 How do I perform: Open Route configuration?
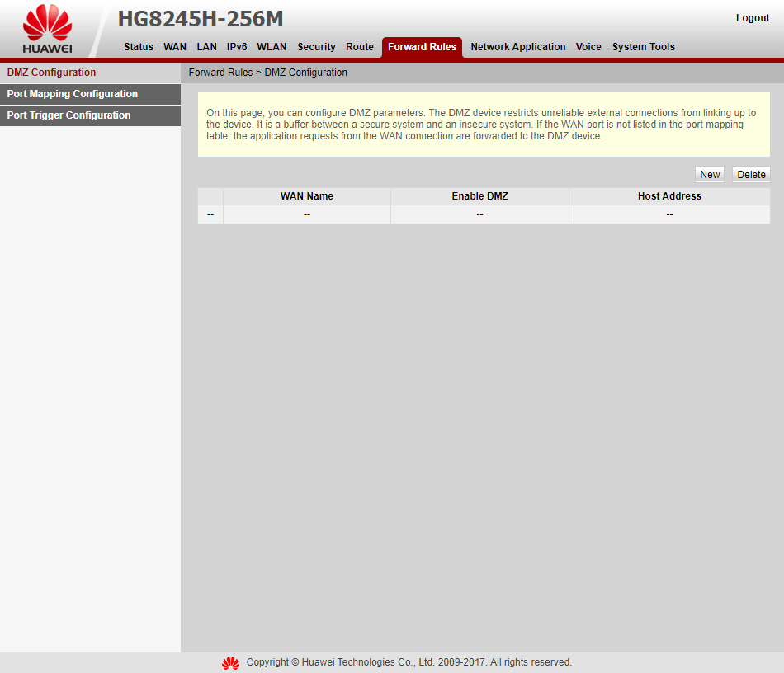360,47
